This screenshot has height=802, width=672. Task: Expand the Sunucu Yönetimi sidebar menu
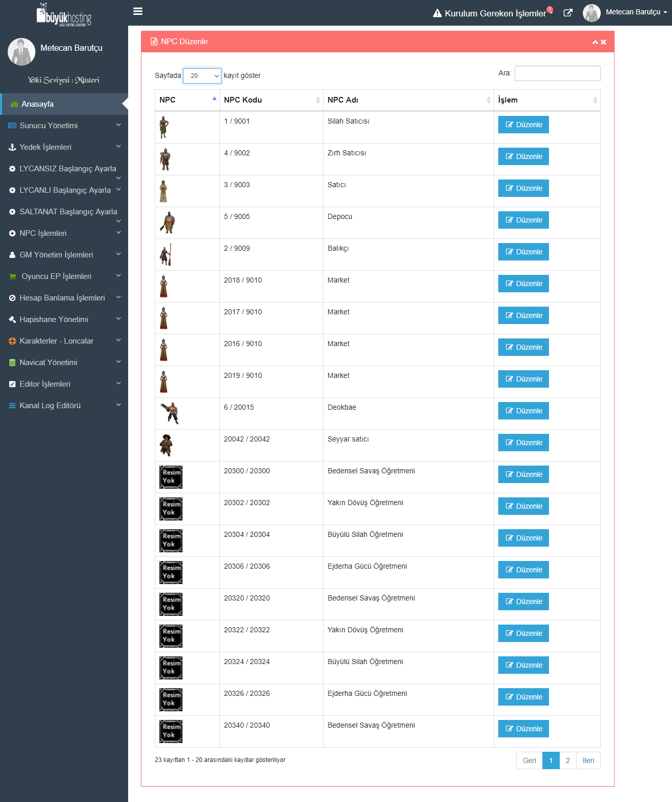64,126
